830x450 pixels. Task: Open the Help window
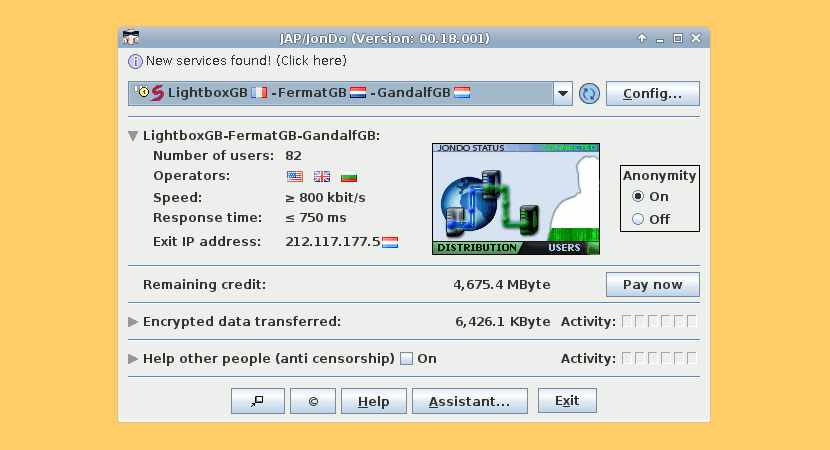[x=374, y=401]
